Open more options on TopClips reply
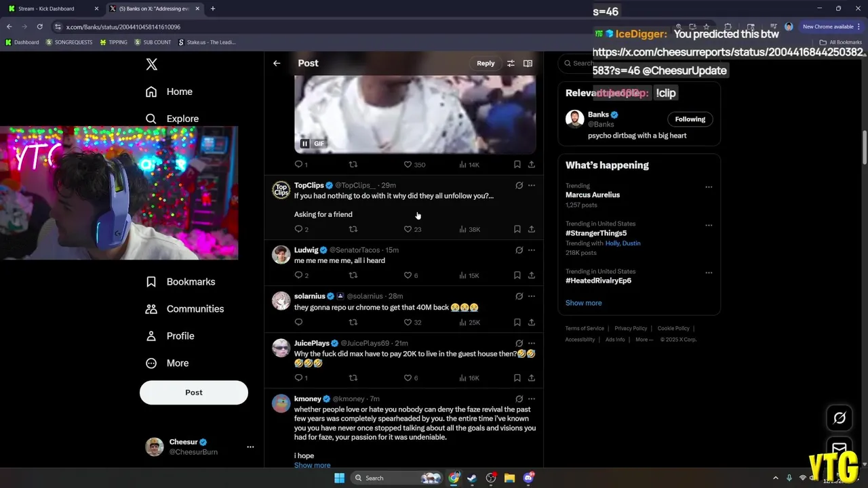Screen dimensions: 868x488 click(532, 185)
